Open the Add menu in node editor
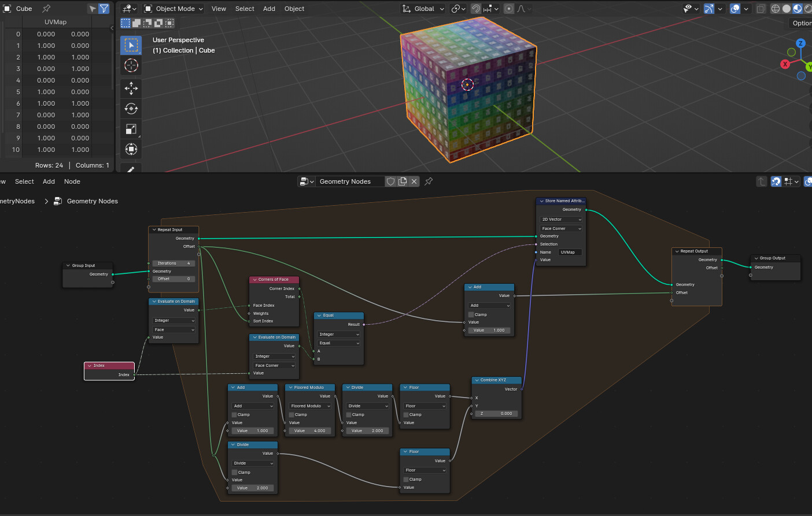Screen dimensions: 812x516 pos(49,181)
